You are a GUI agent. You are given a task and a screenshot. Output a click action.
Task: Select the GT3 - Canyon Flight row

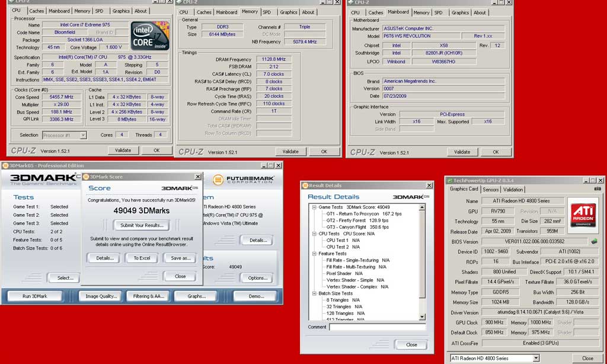point(357,227)
